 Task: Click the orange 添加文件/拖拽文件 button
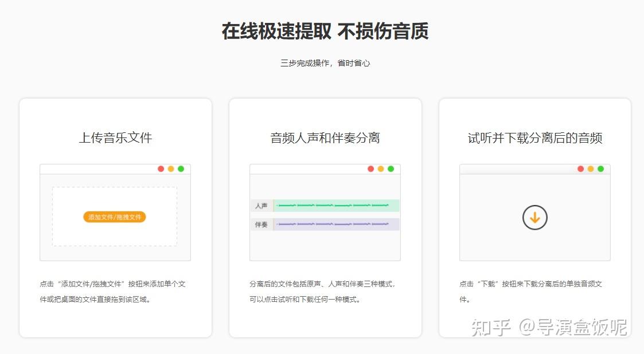pyautogui.click(x=115, y=217)
